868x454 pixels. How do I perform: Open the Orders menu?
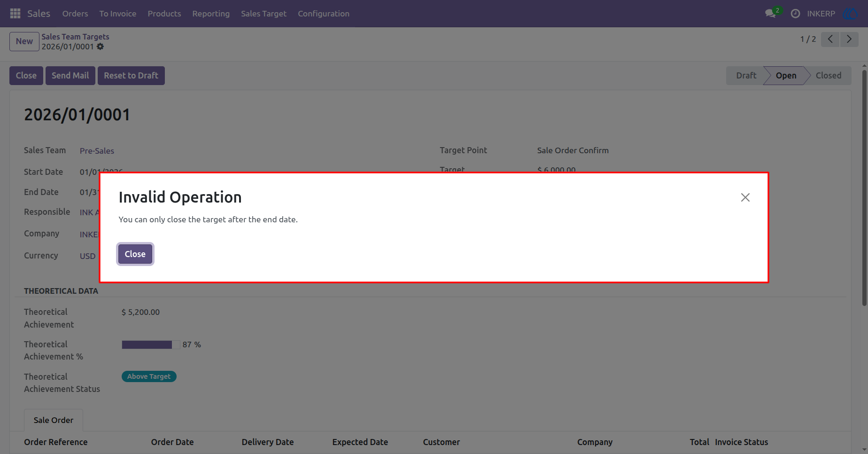(75, 14)
